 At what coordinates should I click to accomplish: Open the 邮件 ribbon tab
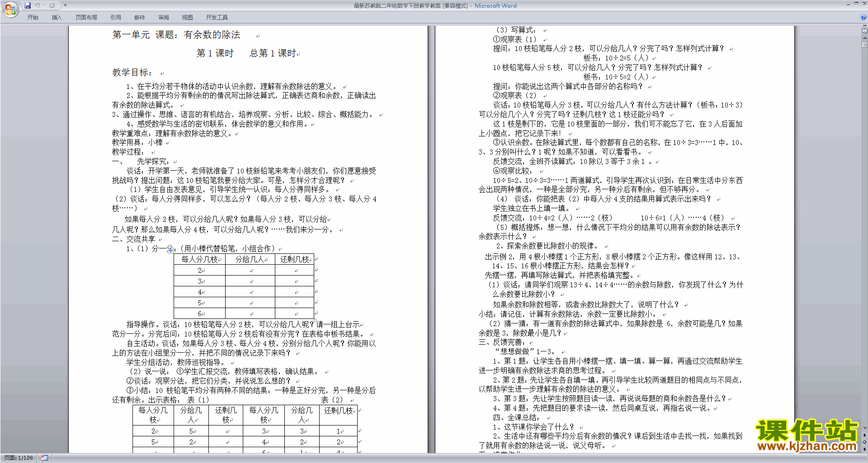coord(140,18)
